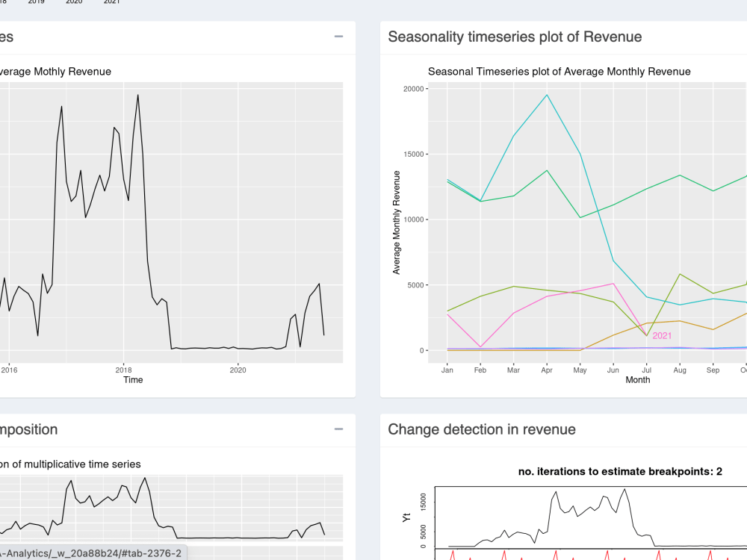Click the Month x-axis label
This screenshot has width=747, height=560.
tap(637, 379)
